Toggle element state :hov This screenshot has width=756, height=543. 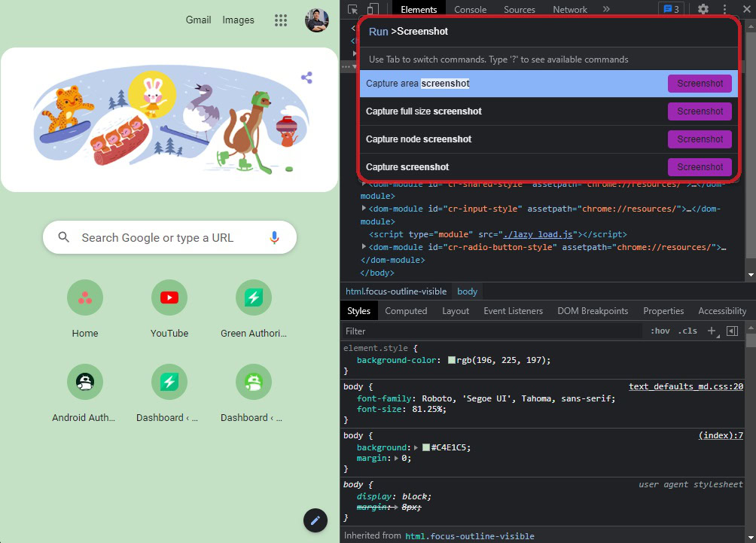click(660, 331)
